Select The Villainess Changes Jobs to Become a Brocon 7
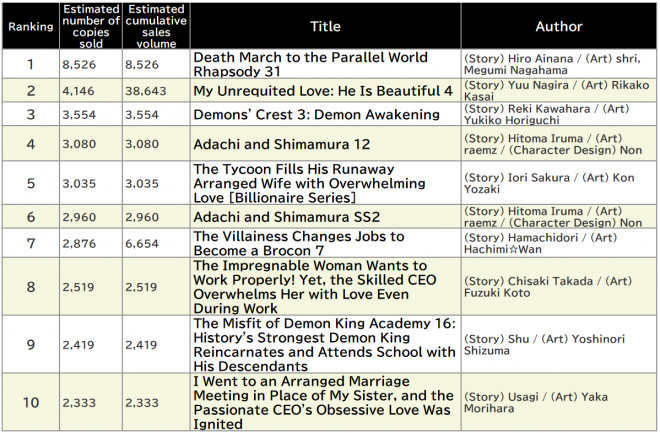 [x=299, y=244]
